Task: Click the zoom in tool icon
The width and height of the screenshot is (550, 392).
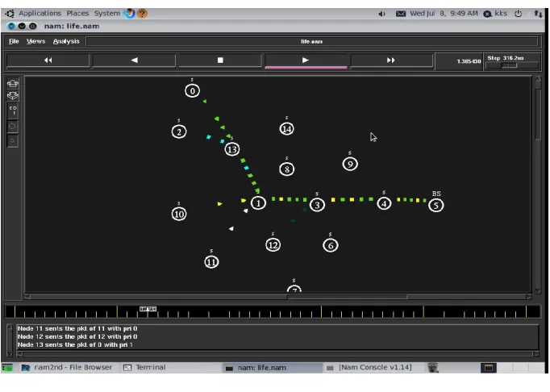Action: 13,83
